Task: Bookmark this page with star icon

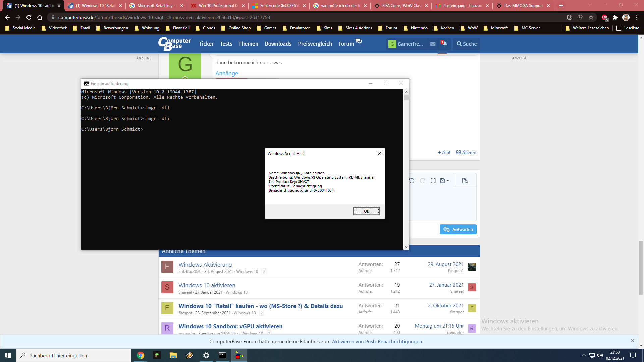Action: (591, 17)
